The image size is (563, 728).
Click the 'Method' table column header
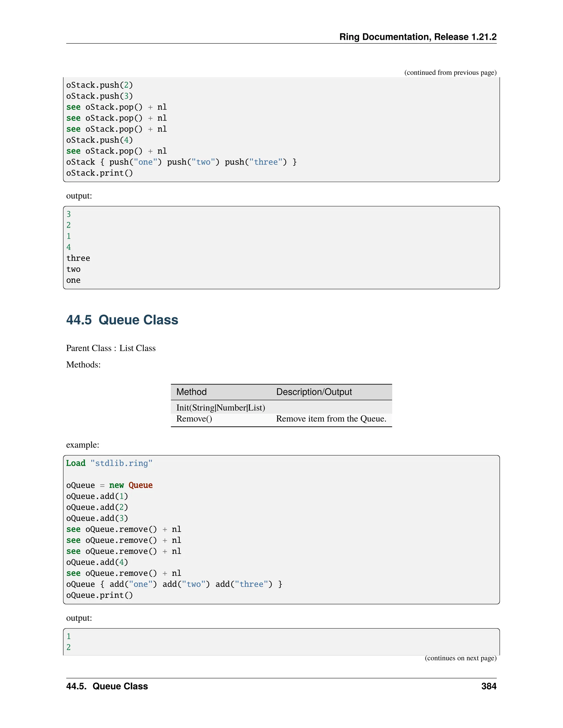191,392
